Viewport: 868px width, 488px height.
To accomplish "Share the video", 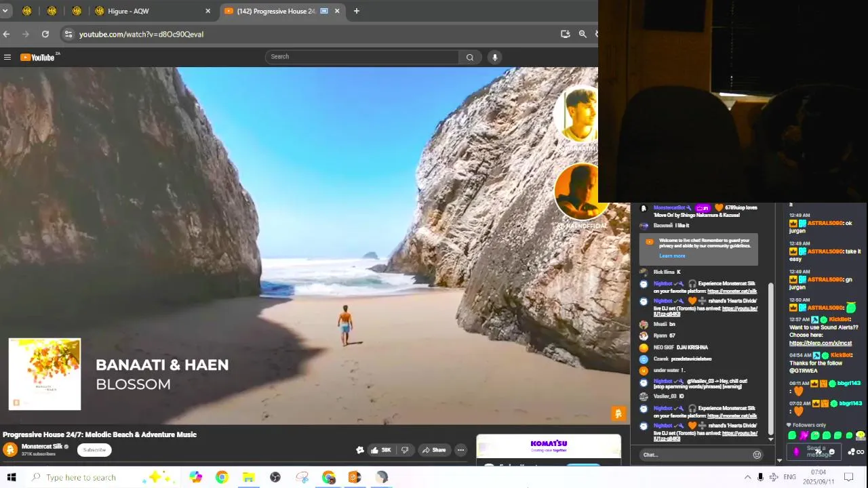I will [x=434, y=450].
